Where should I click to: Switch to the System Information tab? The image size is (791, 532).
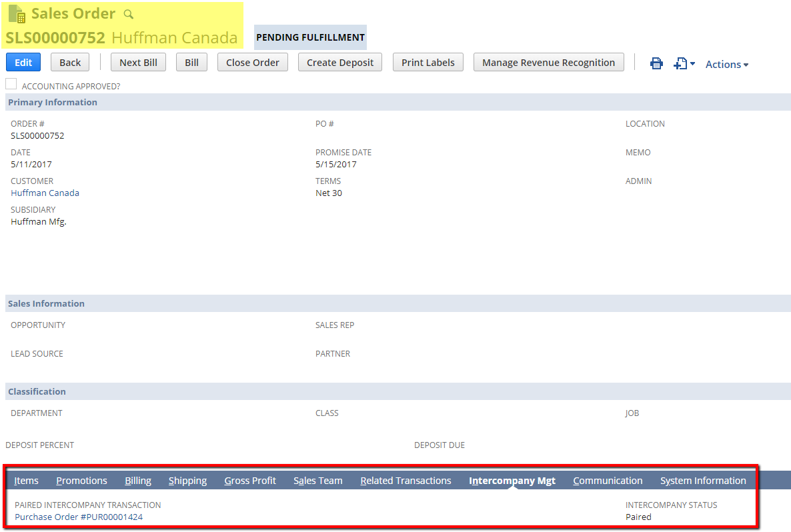(x=703, y=481)
